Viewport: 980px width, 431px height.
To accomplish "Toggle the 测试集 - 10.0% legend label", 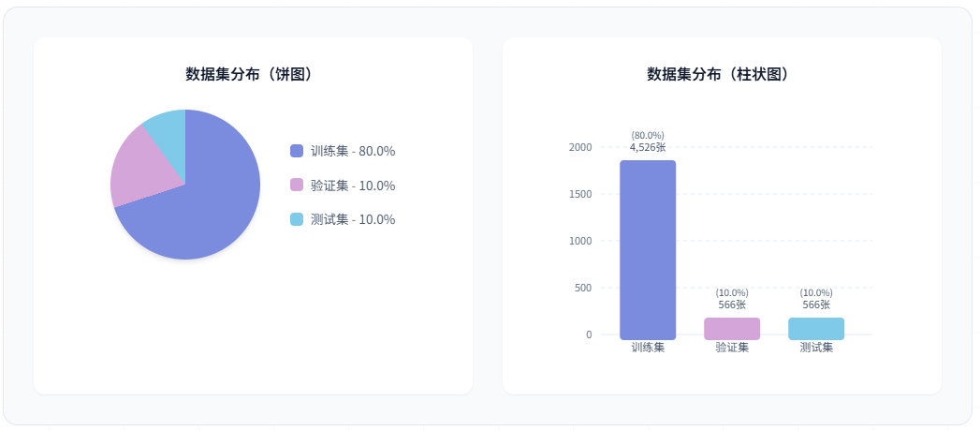I will tap(353, 219).
